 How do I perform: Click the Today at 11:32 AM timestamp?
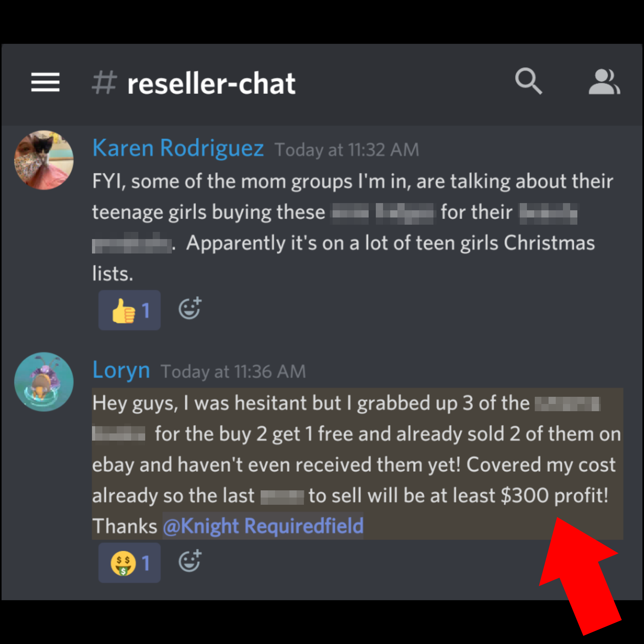(347, 150)
